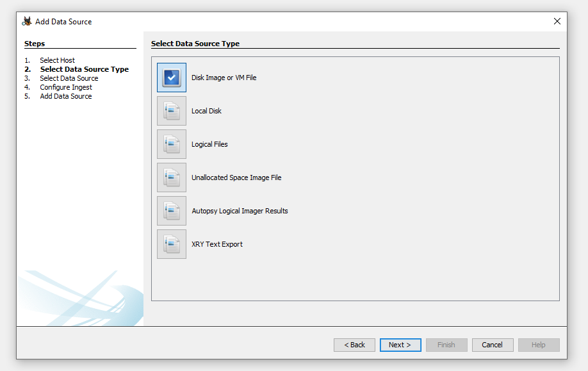The height and width of the screenshot is (371, 588).
Task: Select Unallocated Space Image File icon
Action: click(172, 177)
